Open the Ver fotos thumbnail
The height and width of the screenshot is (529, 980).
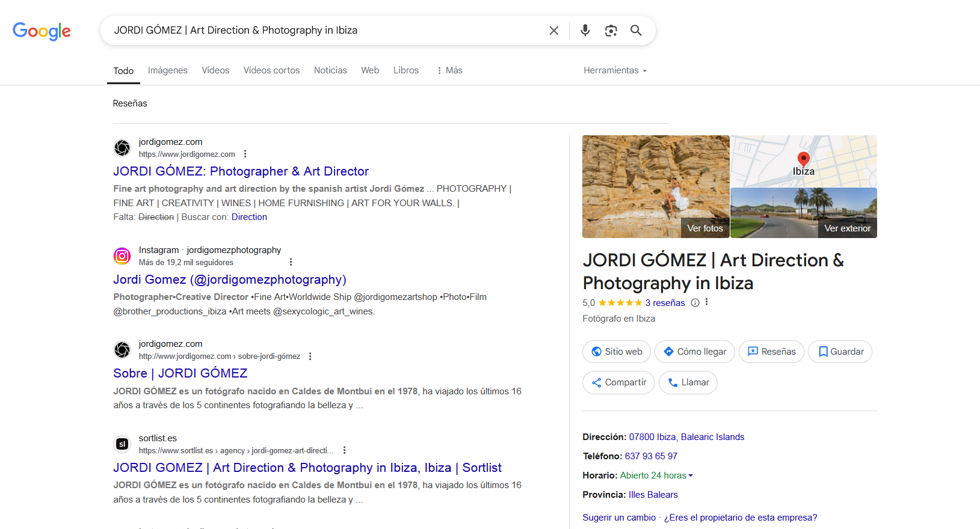click(656, 186)
